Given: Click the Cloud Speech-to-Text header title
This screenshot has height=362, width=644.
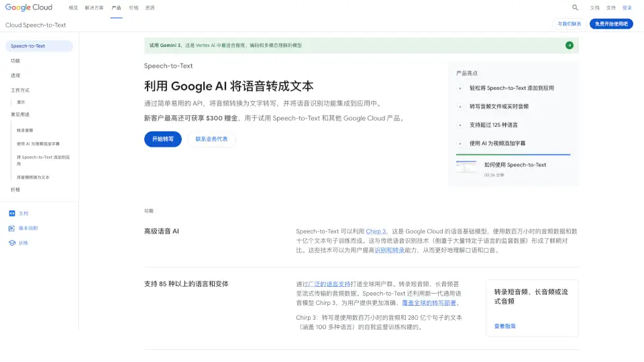Looking at the screenshot, I should pyautogui.click(x=36, y=25).
